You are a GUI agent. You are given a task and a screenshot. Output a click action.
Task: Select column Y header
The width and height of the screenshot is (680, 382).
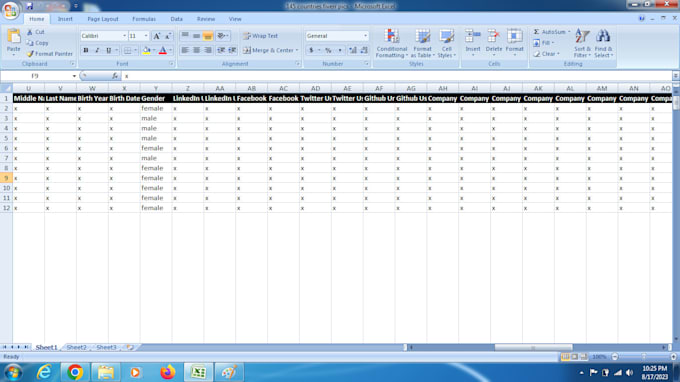click(x=156, y=88)
